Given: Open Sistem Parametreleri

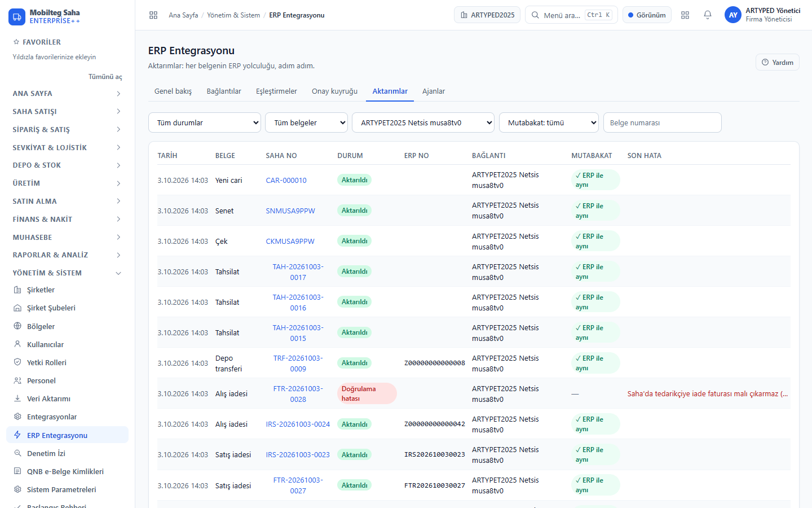Looking at the screenshot, I should click(x=67, y=489).
